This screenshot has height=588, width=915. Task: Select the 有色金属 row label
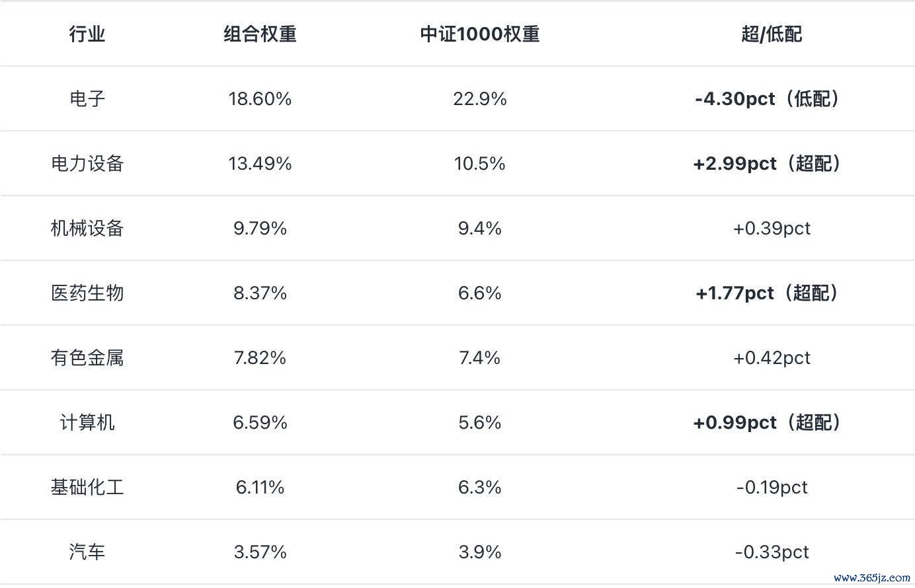click(87, 357)
